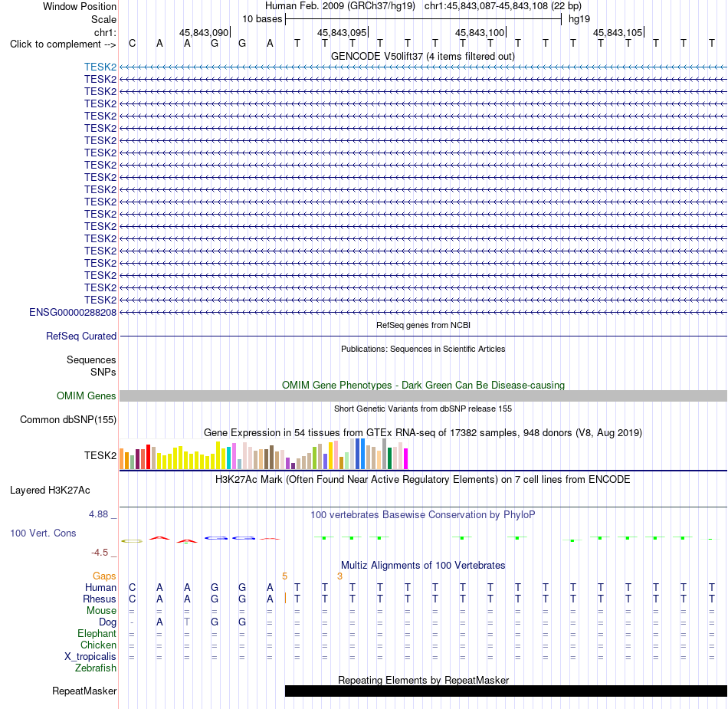Click the orange gap count 3
The height and width of the screenshot is (709, 728).
point(339,576)
